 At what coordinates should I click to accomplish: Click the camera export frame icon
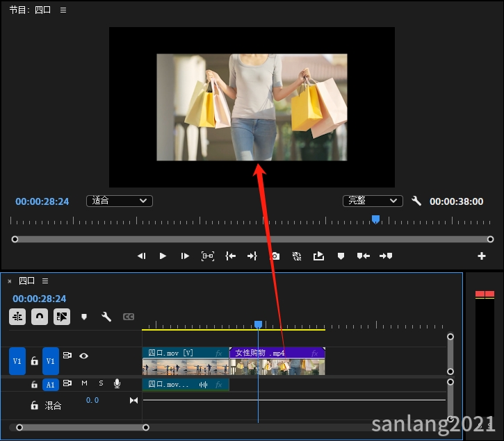click(275, 256)
